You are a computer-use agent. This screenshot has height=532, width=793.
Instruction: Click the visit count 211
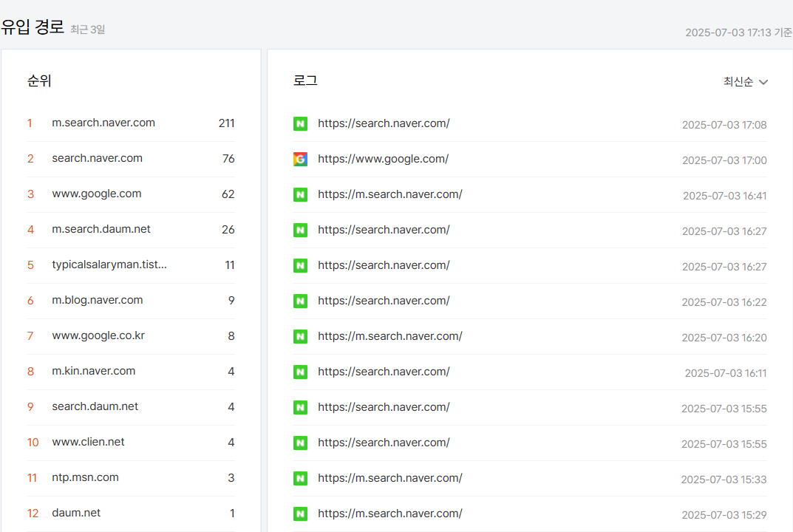227,123
